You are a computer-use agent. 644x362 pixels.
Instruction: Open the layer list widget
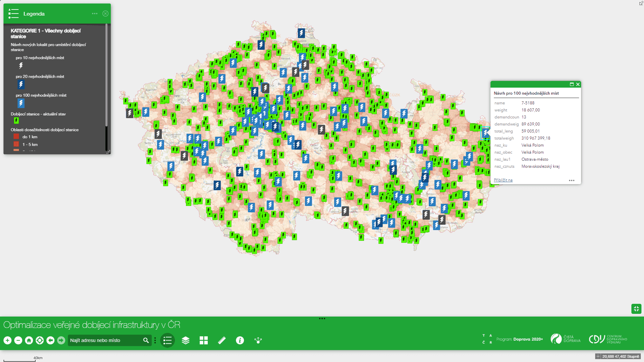click(186, 340)
